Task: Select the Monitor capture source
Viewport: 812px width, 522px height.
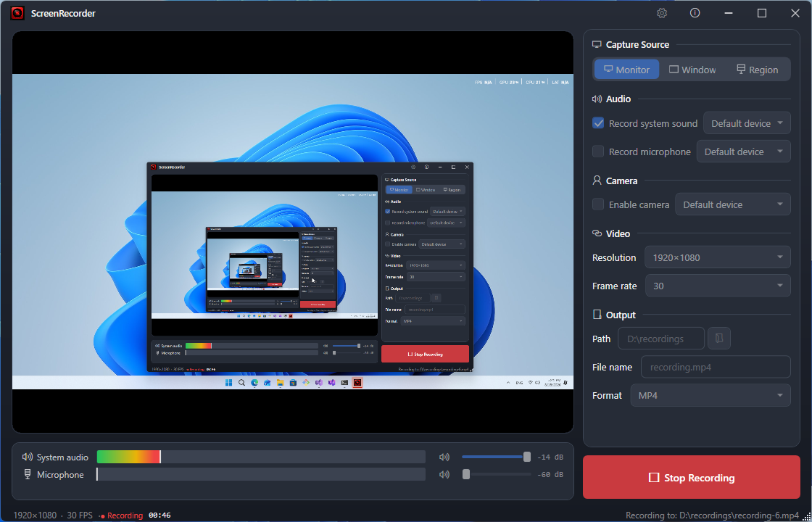Action: click(x=626, y=70)
